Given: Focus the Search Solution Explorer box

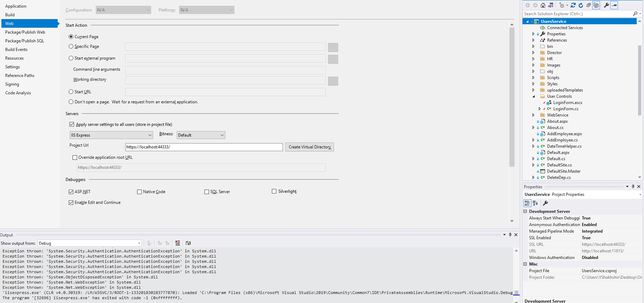Looking at the screenshot, I should (x=578, y=14).
